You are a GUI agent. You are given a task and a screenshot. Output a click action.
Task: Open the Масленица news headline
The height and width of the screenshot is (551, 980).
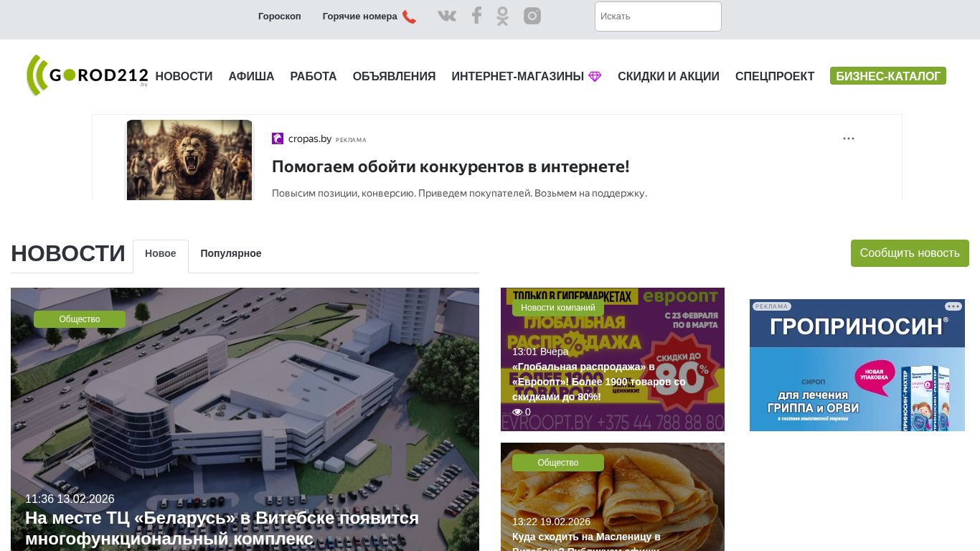[587, 541]
